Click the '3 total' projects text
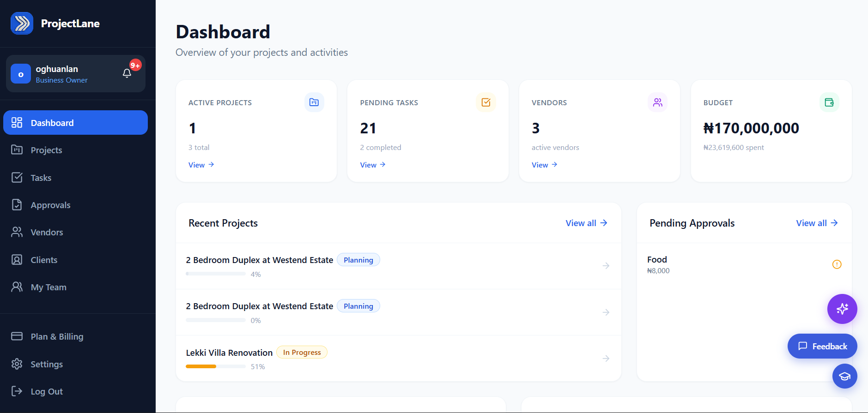This screenshot has width=868, height=413. pyautogui.click(x=199, y=148)
